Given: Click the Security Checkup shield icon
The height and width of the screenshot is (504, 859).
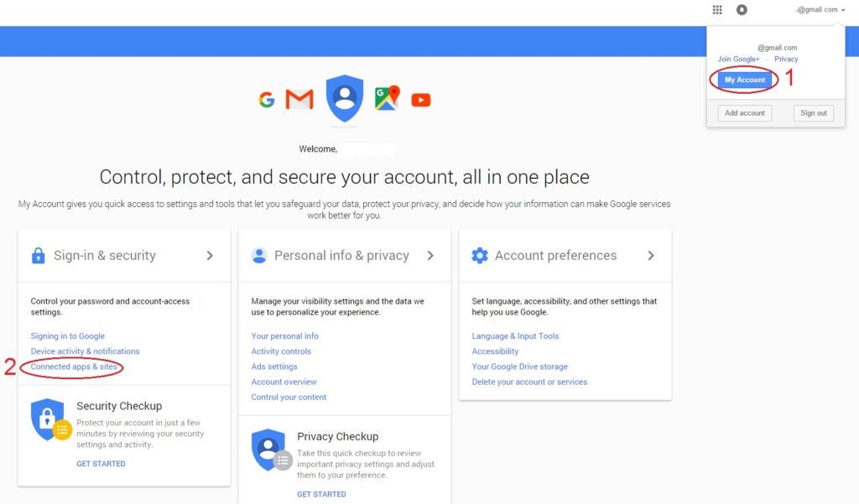Looking at the screenshot, I should click(48, 419).
